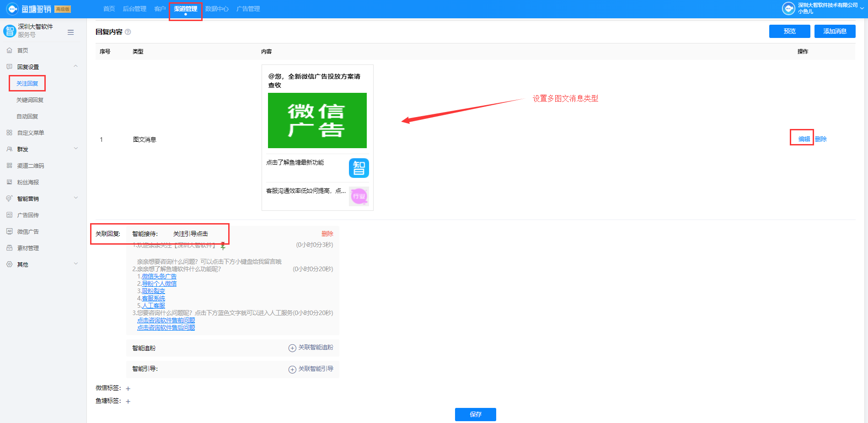The width and height of the screenshot is (868, 423).
Task: Open the 微信头条广告 link
Action: coord(159,277)
